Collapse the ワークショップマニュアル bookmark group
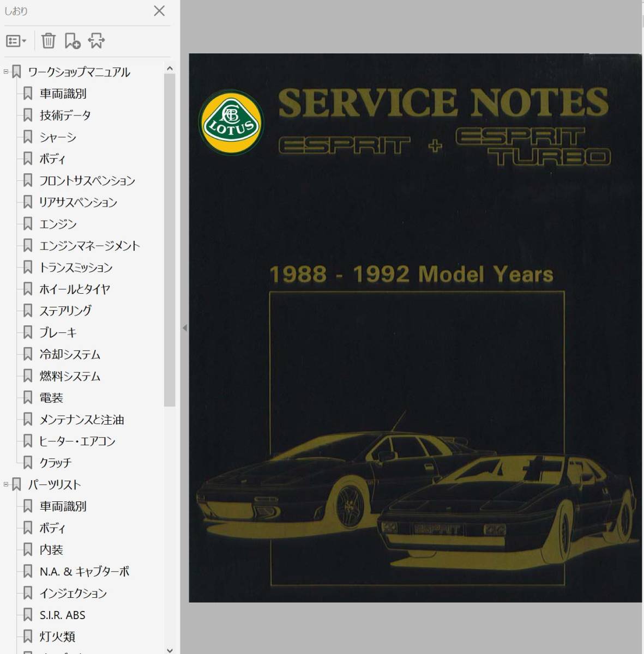Image resolution: width=644 pixels, height=654 pixels. (6, 71)
